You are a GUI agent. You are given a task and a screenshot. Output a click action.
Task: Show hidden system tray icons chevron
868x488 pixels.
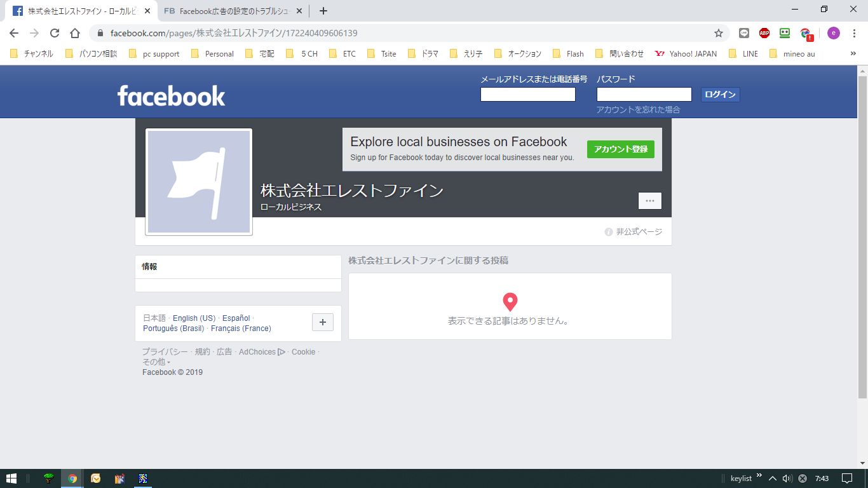(773, 478)
